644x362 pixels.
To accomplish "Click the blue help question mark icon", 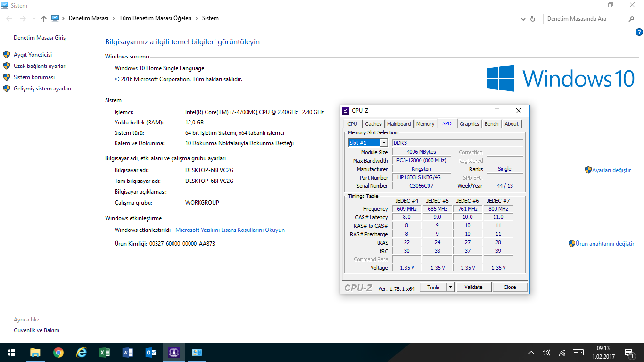I will pos(639,32).
